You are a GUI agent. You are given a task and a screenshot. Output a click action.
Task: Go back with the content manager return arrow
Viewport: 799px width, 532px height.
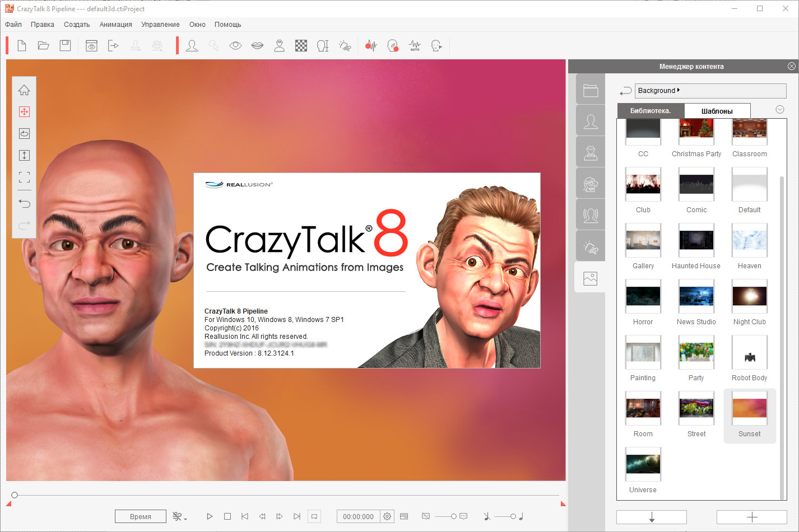pyautogui.click(x=625, y=91)
